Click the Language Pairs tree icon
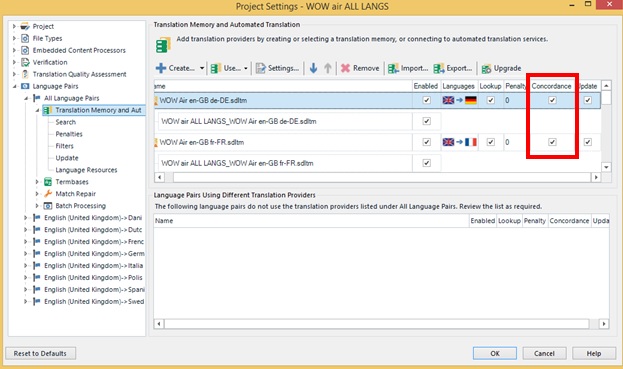The width and height of the screenshot is (623, 369). tap(25, 86)
